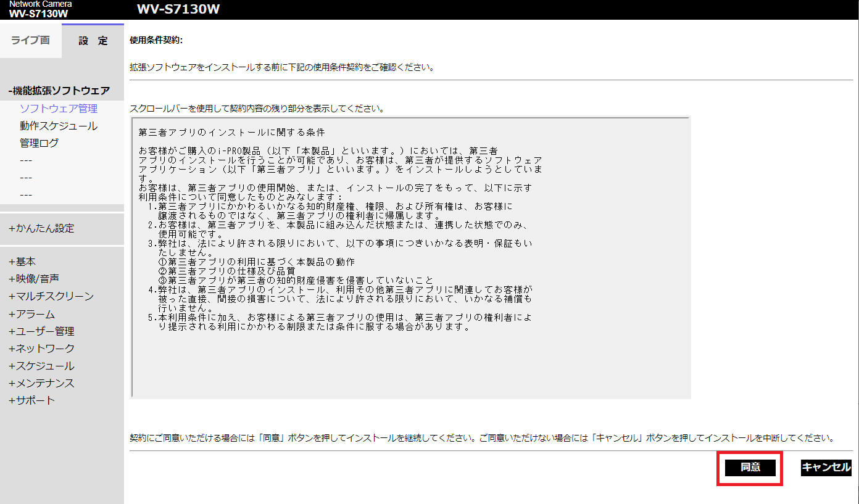
Task: Expand the ユーザー管理 menu
Action: point(41,331)
